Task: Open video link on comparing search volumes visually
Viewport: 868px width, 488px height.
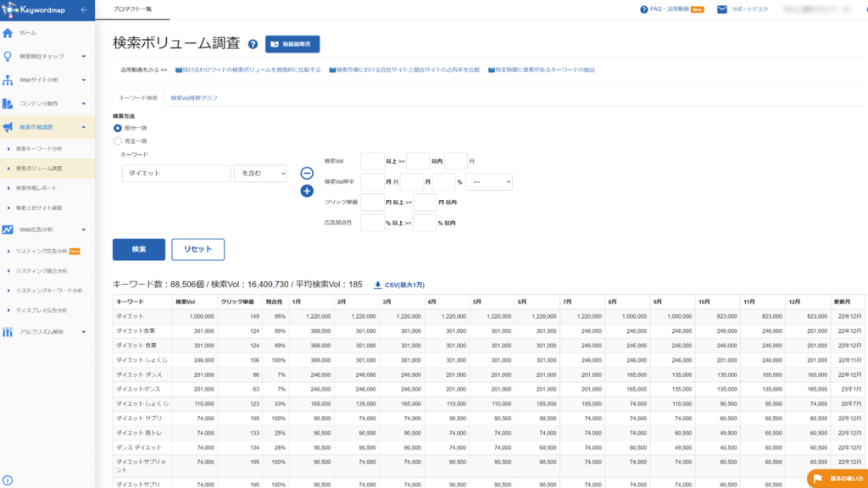Action: tap(248, 69)
